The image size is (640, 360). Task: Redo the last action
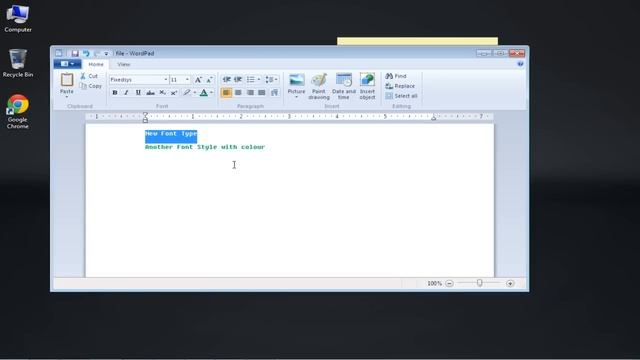pos(97,53)
